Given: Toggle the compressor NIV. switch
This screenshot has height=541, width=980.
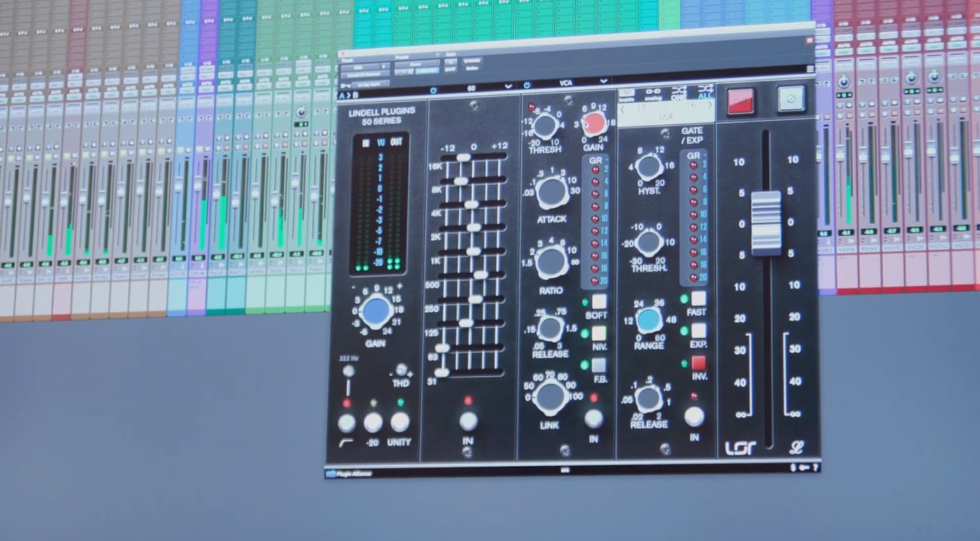Looking at the screenshot, I should tap(599, 333).
